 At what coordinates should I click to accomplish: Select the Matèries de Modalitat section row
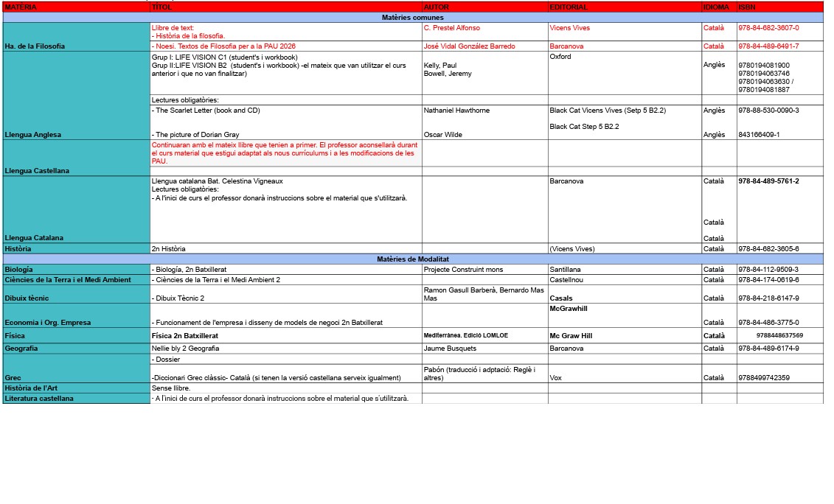coord(412,259)
